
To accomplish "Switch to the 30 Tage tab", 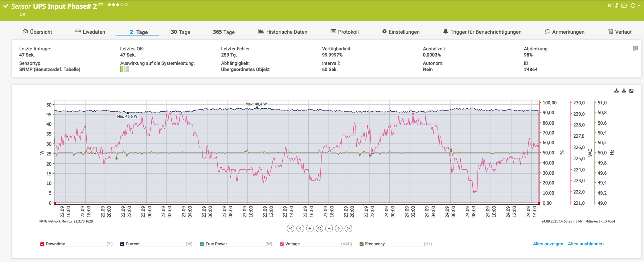I will click(x=180, y=32).
